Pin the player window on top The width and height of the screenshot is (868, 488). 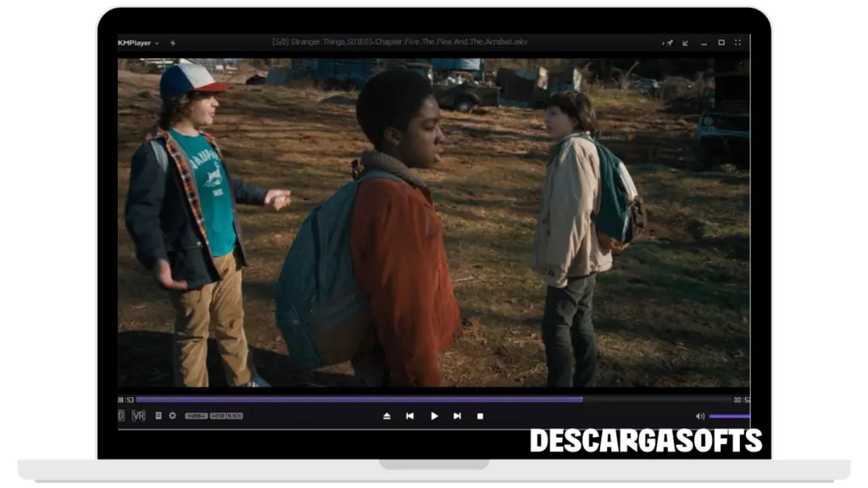668,42
